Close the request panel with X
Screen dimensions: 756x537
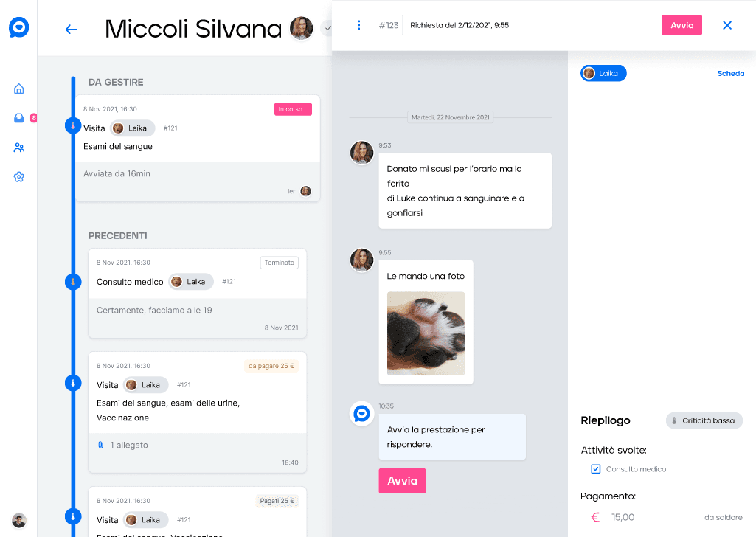pos(727,25)
